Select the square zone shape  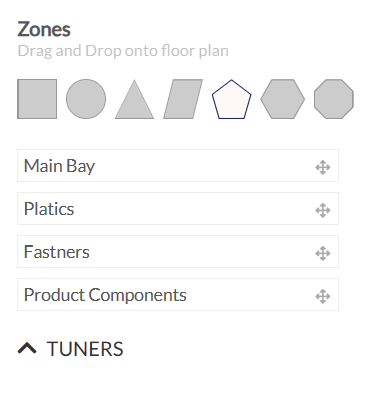click(x=37, y=99)
